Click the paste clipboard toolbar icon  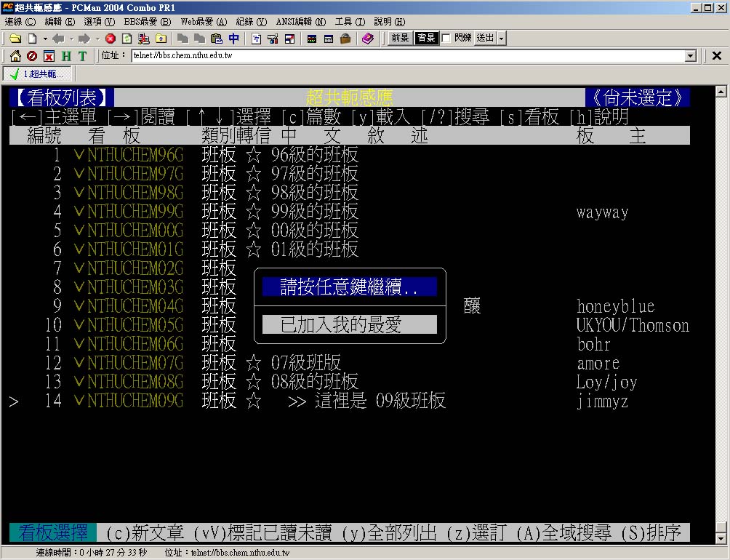[216, 39]
